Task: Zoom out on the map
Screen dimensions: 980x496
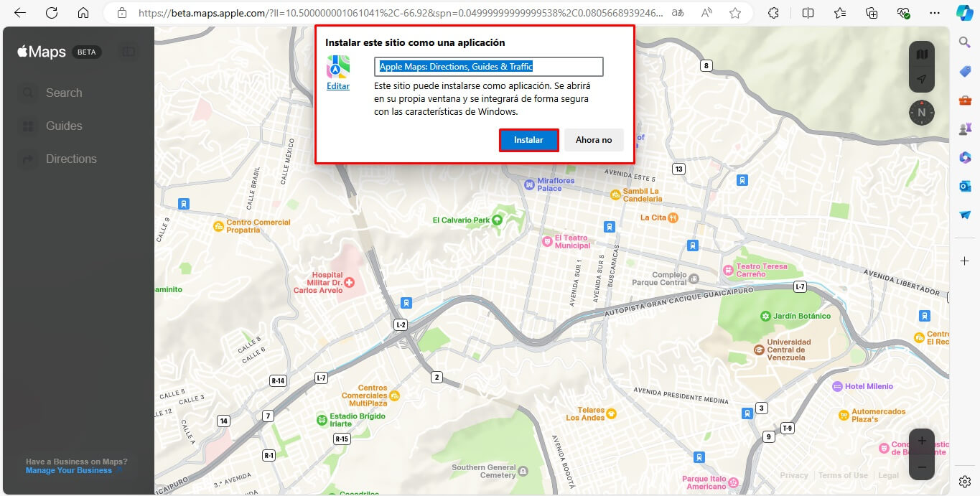Action: point(922,467)
